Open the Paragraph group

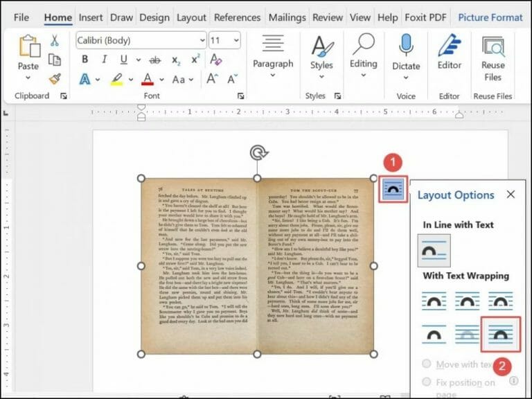click(x=273, y=56)
